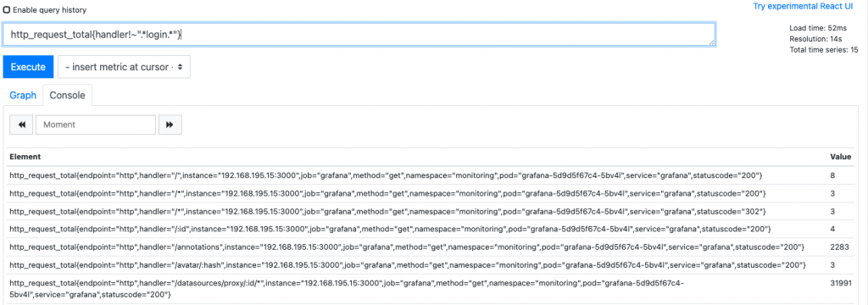Click the Total time series: 15 text

824,50
